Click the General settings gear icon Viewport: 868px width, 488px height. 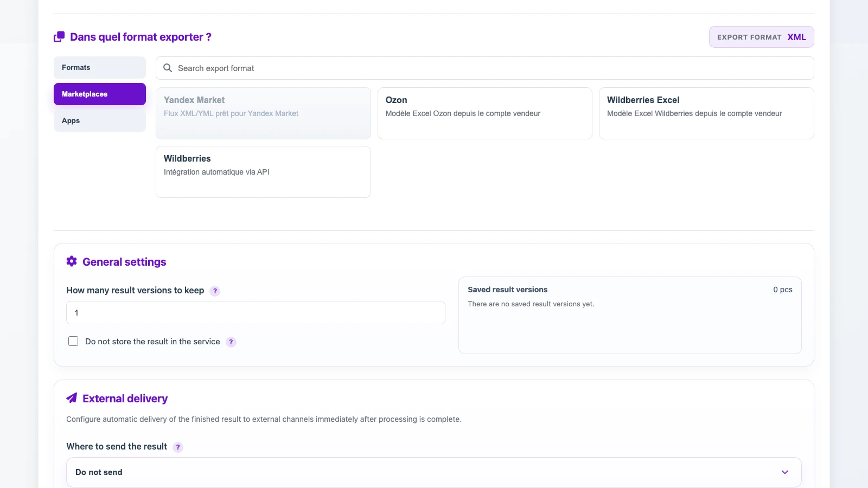[x=72, y=261]
